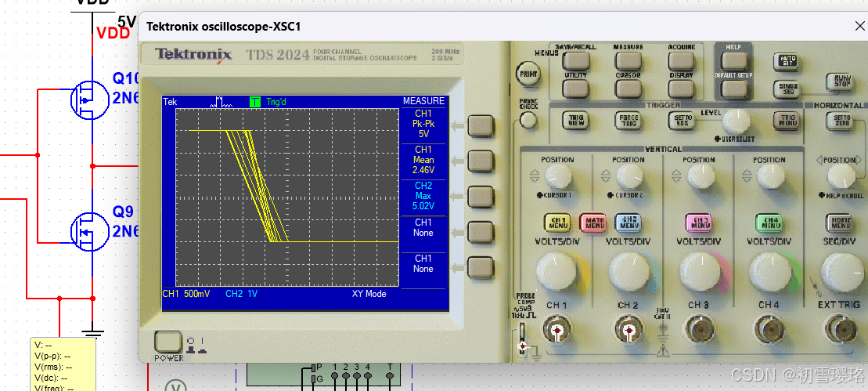Click the CH2 1V scale readout
The width and height of the screenshot is (868, 391).
[x=241, y=294]
